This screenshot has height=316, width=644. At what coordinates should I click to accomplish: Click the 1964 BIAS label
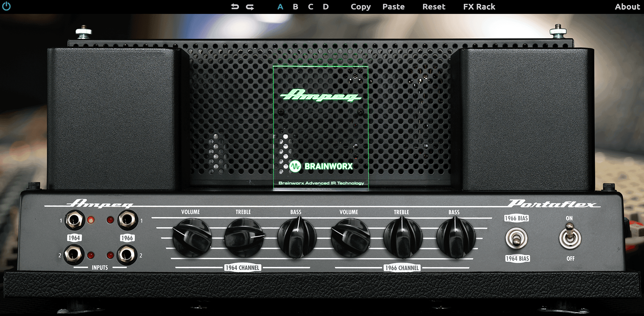[517, 258]
